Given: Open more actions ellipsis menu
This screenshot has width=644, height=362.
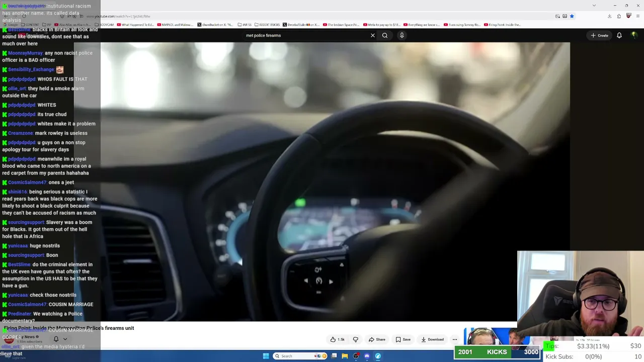Looking at the screenshot, I should [x=455, y=339].
